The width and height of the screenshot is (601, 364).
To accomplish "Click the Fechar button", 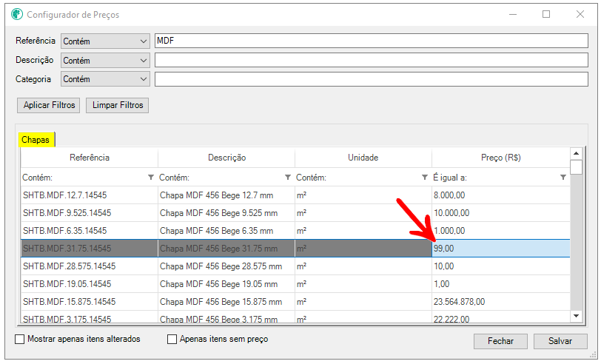I will tap(500, 341).
